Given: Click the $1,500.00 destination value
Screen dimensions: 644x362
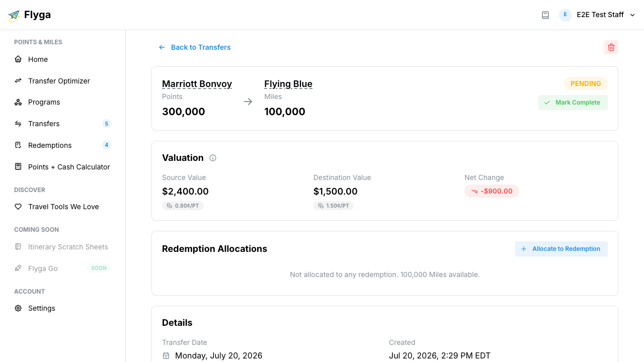Looking at the screenshot, I should pyautogui.click(x=336, y=192).
